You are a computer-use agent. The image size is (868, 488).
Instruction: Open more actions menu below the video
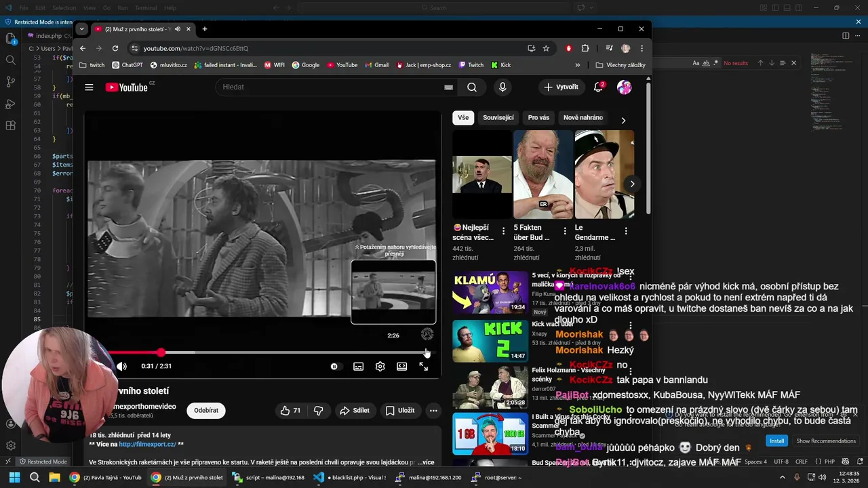[433, 410]
